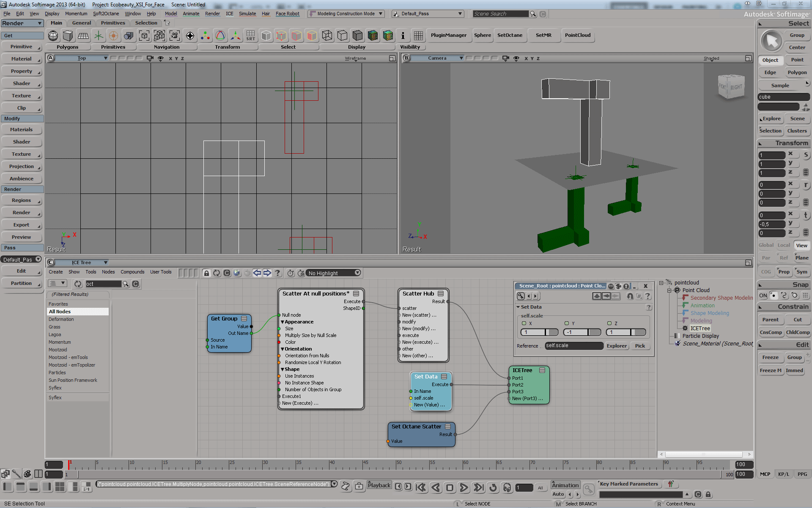Switch to the Primitives tab

point(112,23)
